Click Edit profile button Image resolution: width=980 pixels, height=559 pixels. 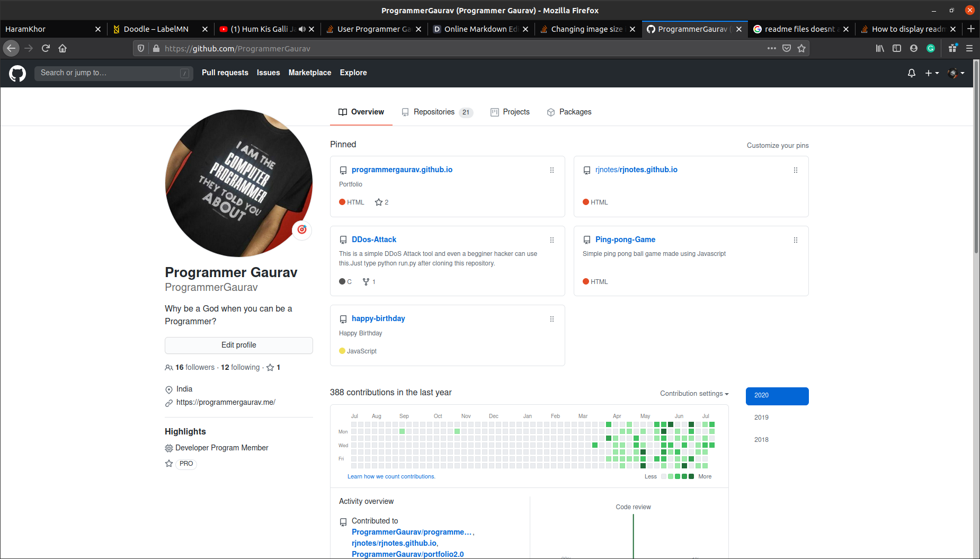pyautogui.click(x=239, y=345)
